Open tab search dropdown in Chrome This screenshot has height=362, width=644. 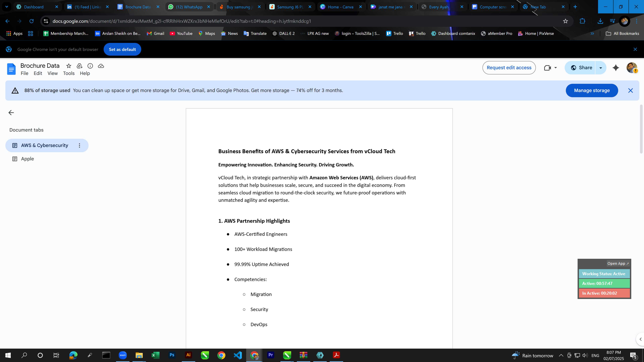[x=7, y=7]
